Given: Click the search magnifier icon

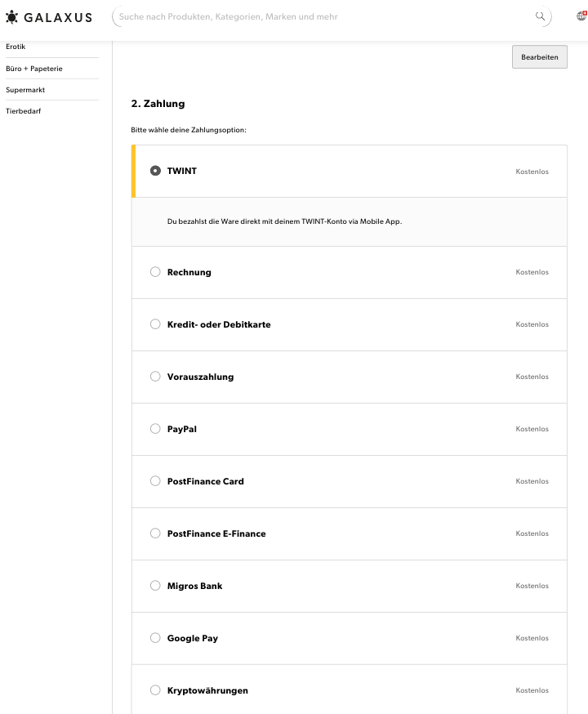Looking at the screenshot, I should pyautogui.click(x=540, y=16).
